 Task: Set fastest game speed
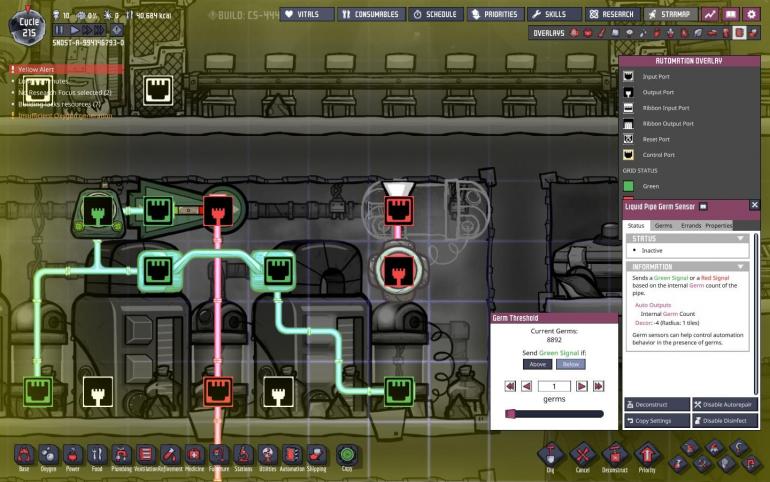99,30
